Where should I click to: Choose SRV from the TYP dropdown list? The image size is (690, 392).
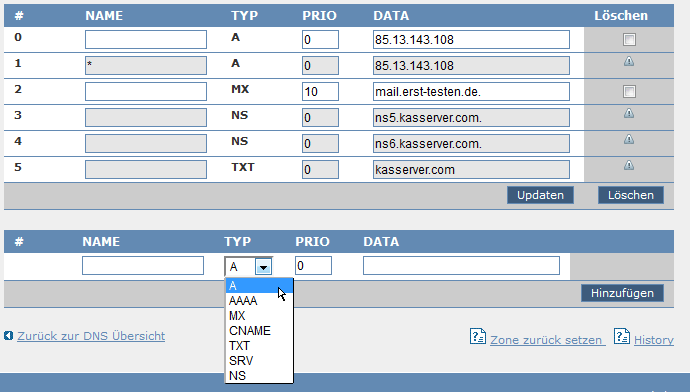point(259,361)
